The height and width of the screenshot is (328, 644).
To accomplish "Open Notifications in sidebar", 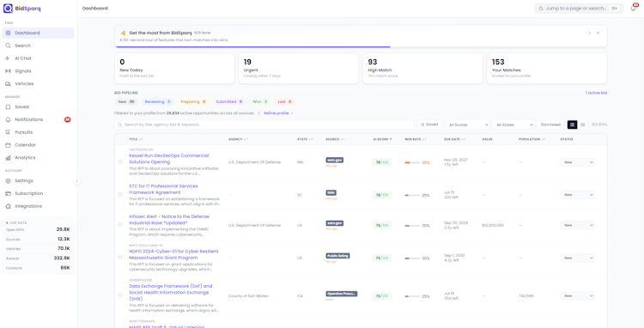I will (38, 119).
